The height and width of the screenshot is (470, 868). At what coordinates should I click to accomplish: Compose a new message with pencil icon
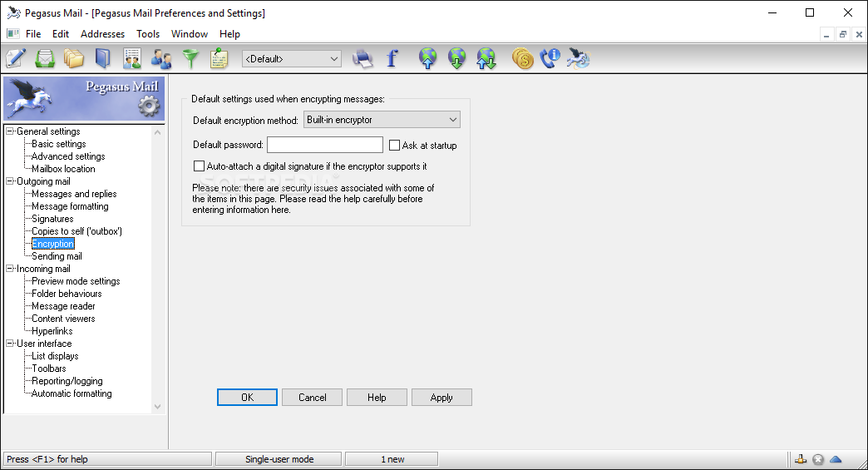pos(16,58)
